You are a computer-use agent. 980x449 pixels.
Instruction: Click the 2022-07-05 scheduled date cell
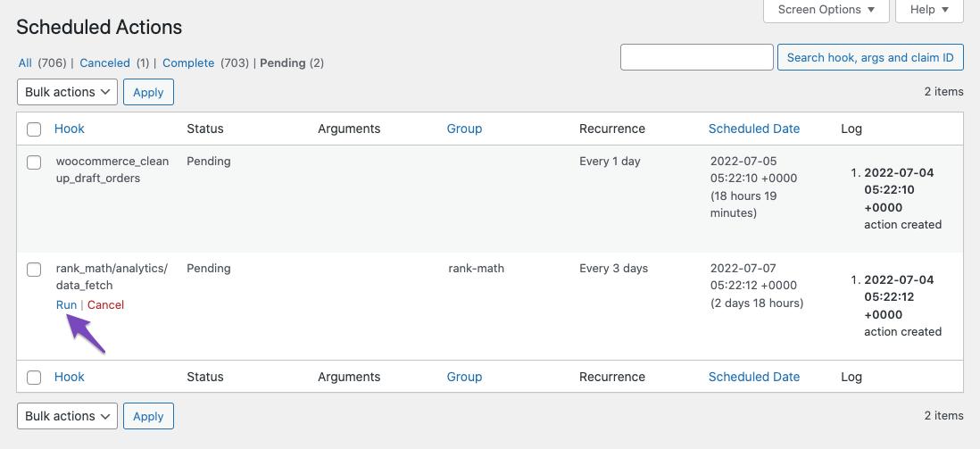point(754,187)
